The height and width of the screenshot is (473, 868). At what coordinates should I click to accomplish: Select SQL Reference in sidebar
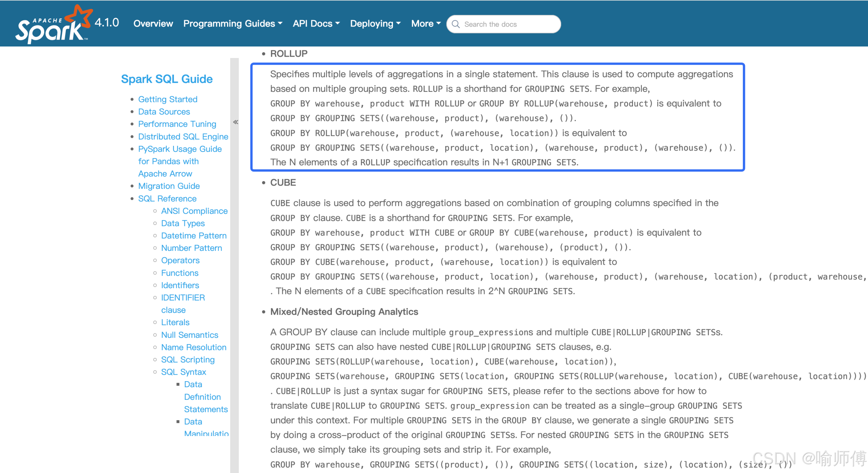pos(167,199)
